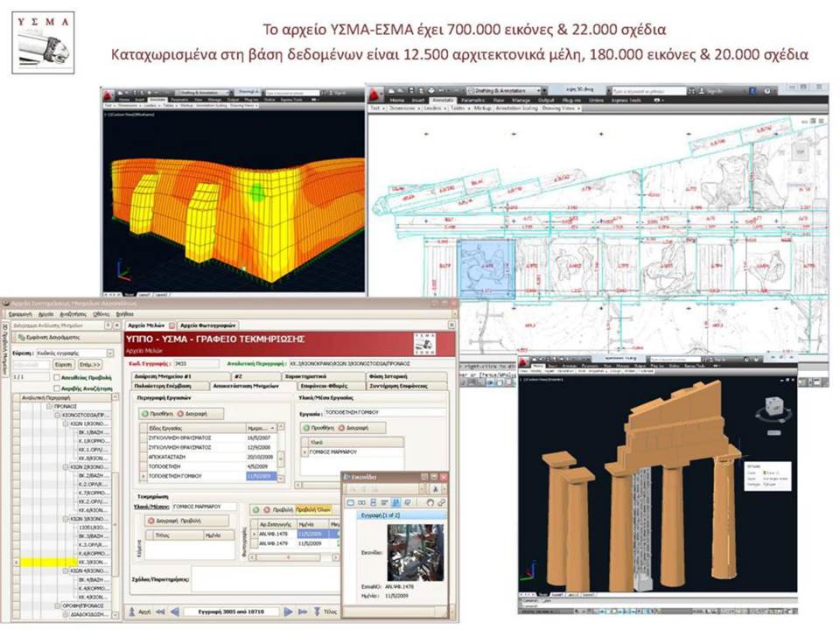
Task: Go to first record Αρχή icon
Action: tap(132, 612)
